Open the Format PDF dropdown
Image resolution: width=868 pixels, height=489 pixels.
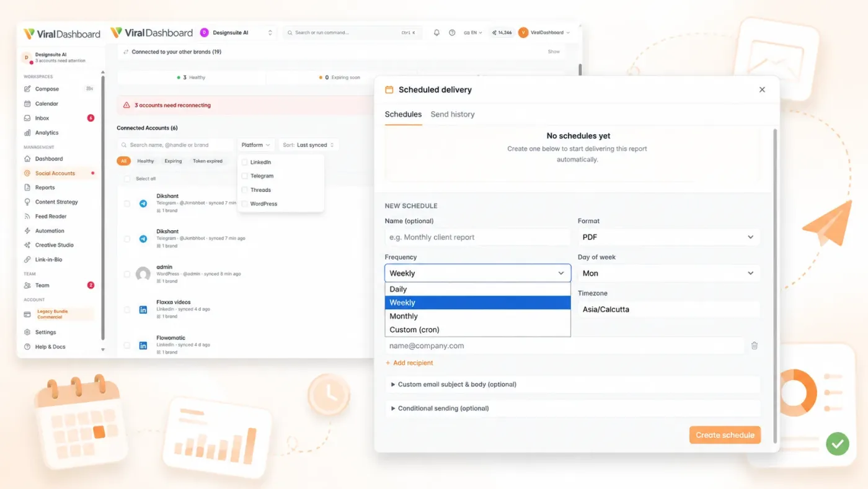668,237
